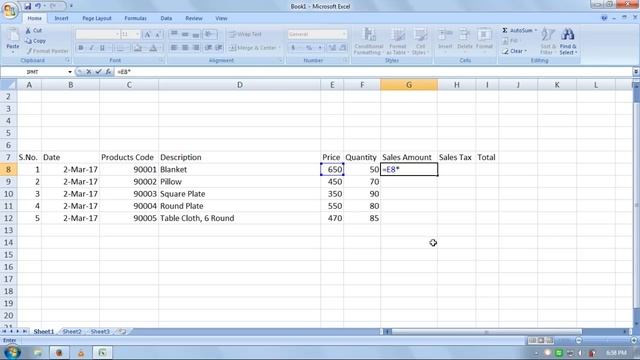Undo the last action in Quick Access toolbar
640x360 pixels.
click(38, 6)
